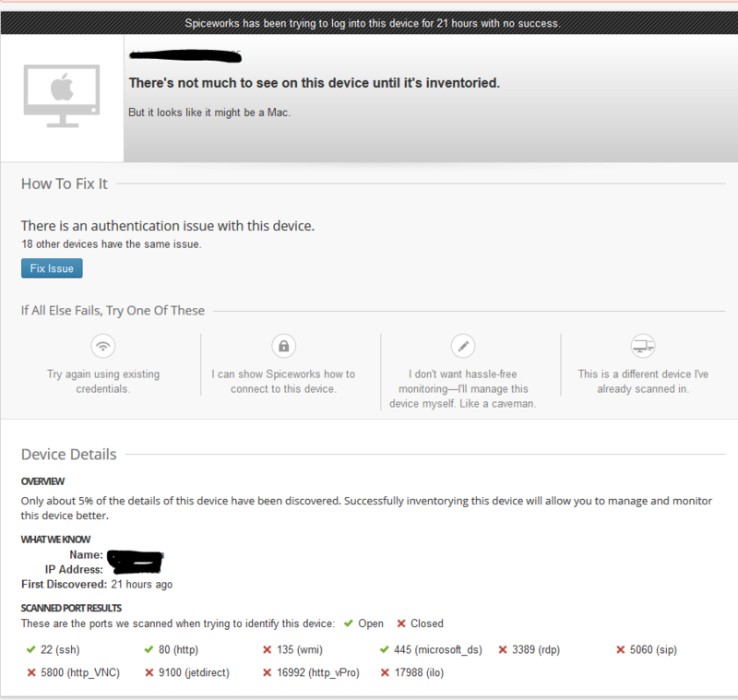Viewport: 738px width, 700px height.
Task: Select the padlock icon to teach Spiceworks connection
Action: tap(283, 345)
